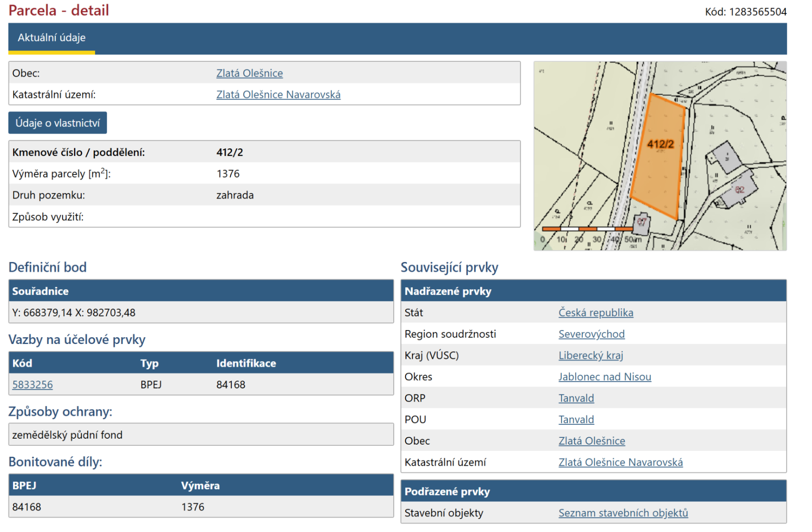The width and height of the screenshot is (812, 532).
Task: Open Zlatá Olešnice in the Nadřazené prvky table
Action: (592, 441)
